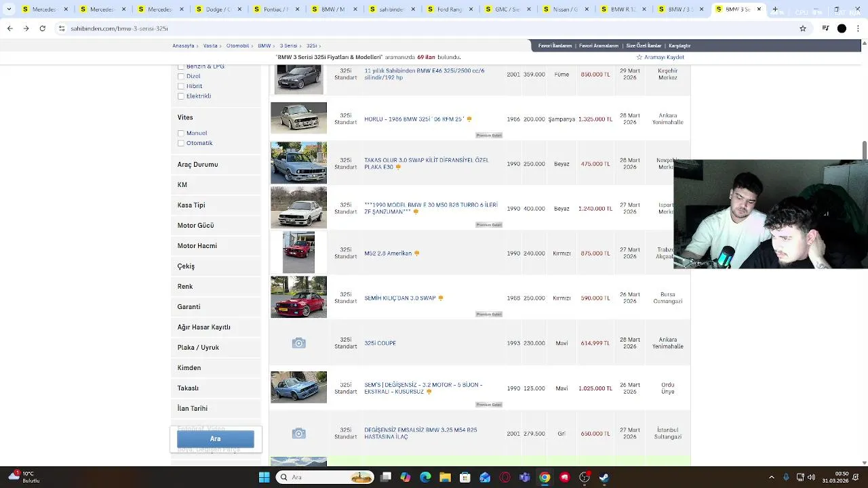
Task: Tick the Otomatik transmission checkbox
Action: pos(180,143)
